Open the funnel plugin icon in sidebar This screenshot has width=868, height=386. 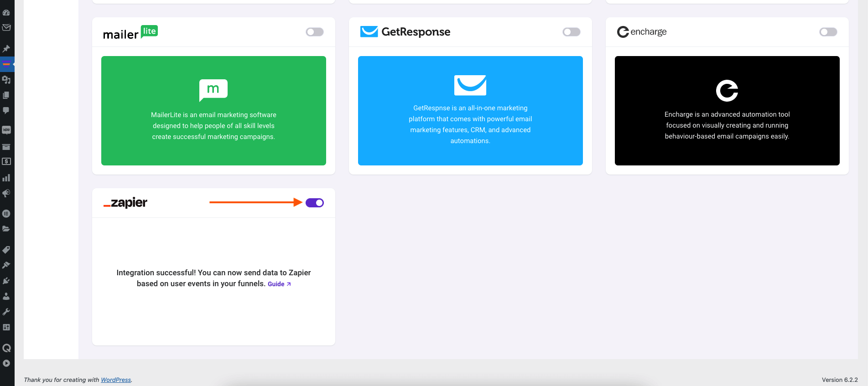pyautogui.click(x=6, y=64)
